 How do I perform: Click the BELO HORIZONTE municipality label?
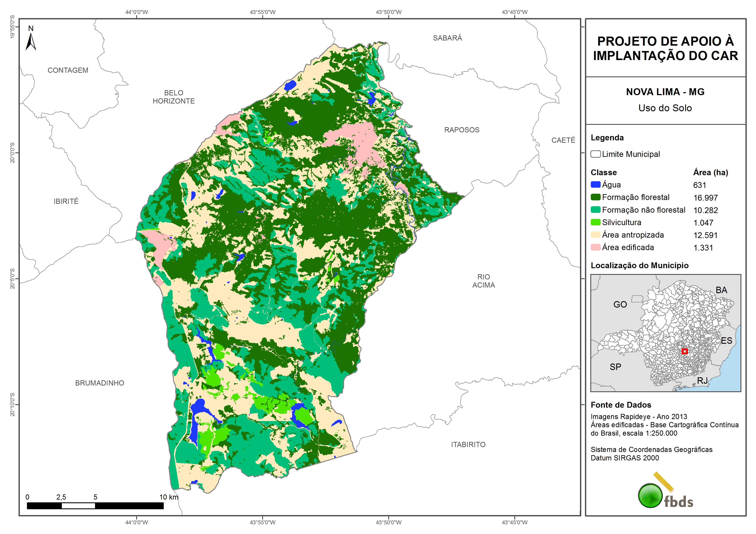click(173, 97)
